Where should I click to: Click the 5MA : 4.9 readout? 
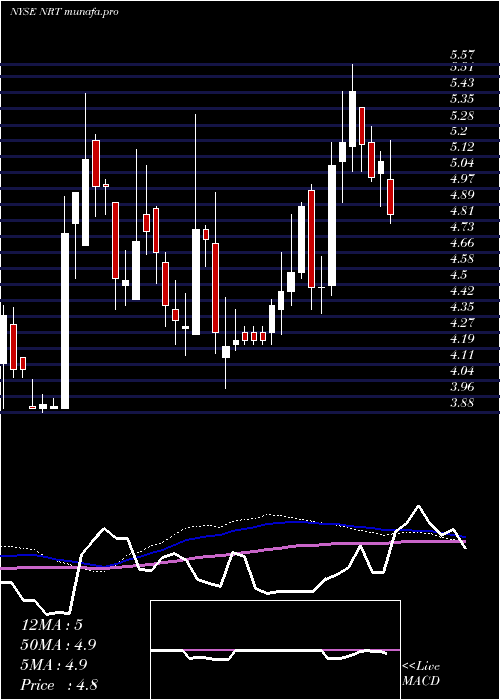coord(55,665)
